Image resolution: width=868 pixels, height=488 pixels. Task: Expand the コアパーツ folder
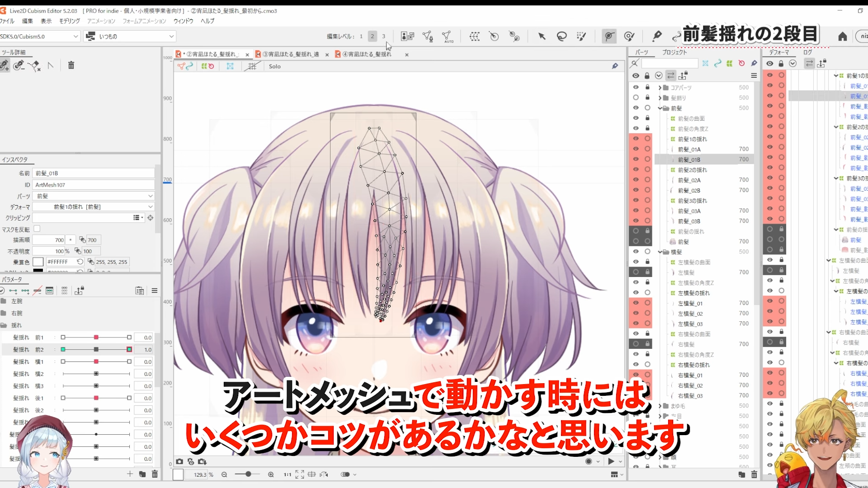pos(660,88)
